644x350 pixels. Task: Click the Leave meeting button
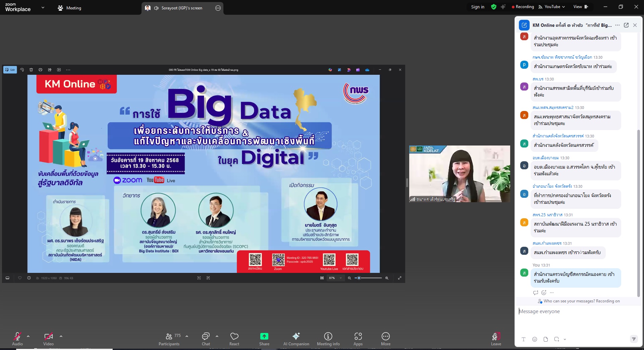pos(496,339)
